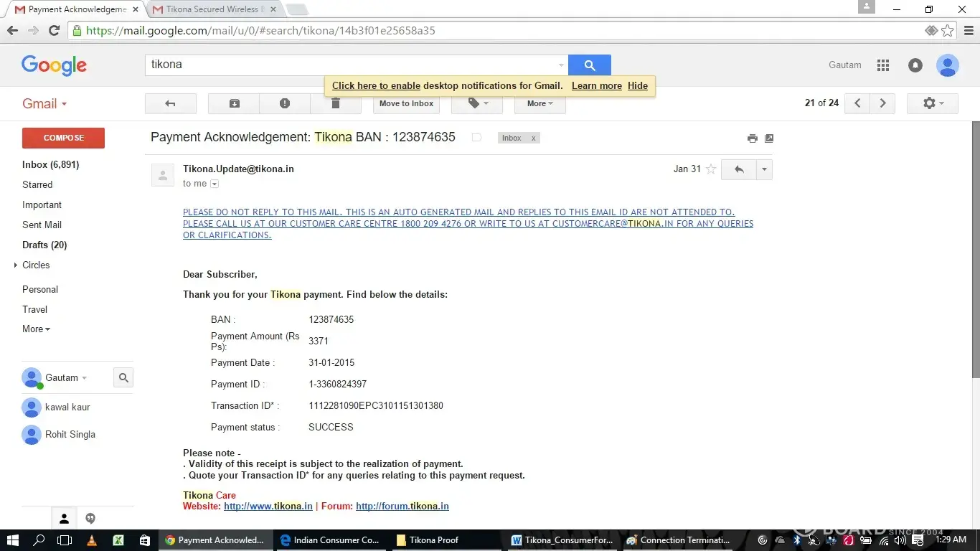The width and height of the screenshot is (980, 551).
Task: Remove the Inbox label with its x
Action: tap(533, 138)
